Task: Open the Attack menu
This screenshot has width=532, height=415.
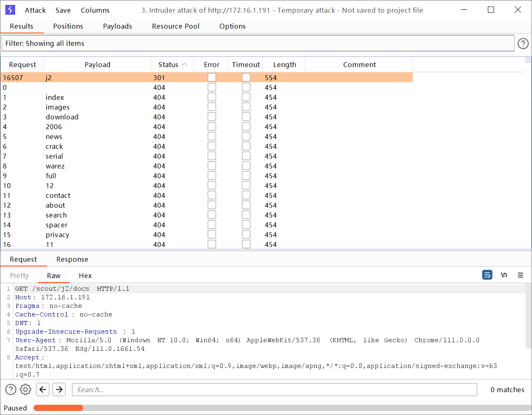Action: [35, 10]
